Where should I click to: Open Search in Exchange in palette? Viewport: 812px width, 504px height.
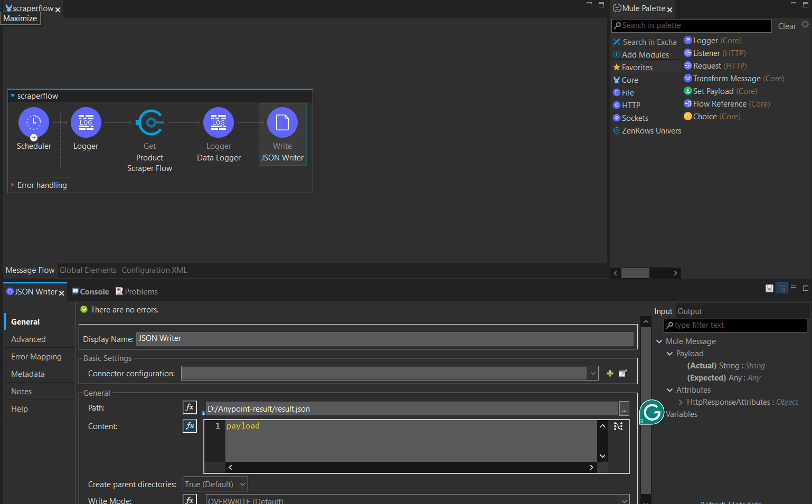[x=645, y=42]
